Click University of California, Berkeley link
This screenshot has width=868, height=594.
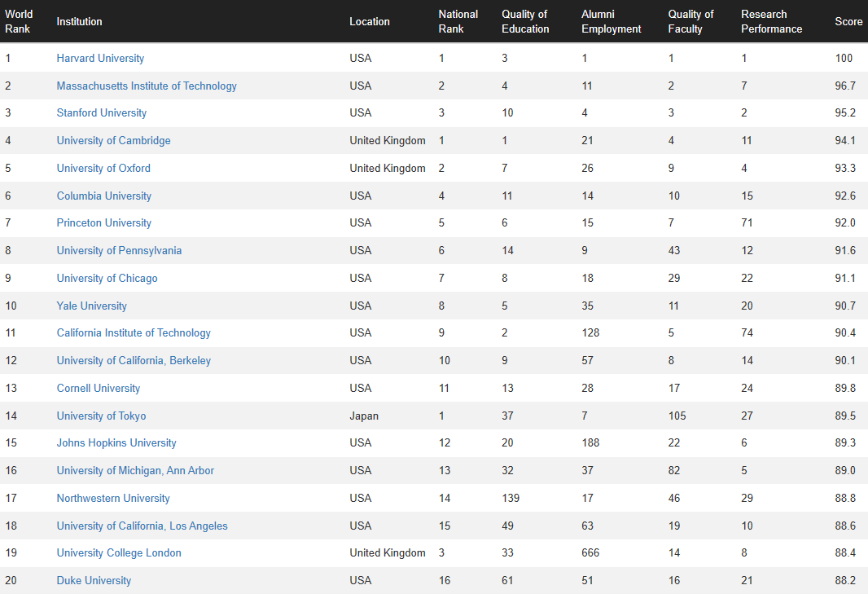point(134,361)
